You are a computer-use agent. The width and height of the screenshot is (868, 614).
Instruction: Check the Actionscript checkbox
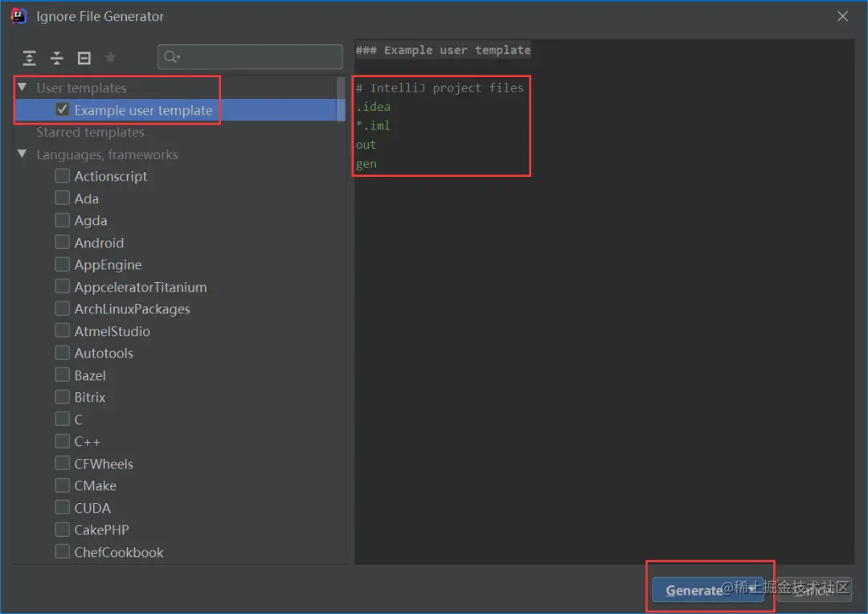[62, 176]
